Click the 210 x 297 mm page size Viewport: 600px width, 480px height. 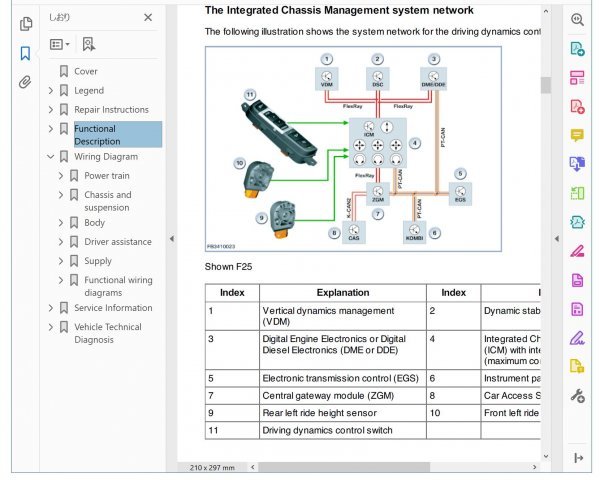[212, 467]
